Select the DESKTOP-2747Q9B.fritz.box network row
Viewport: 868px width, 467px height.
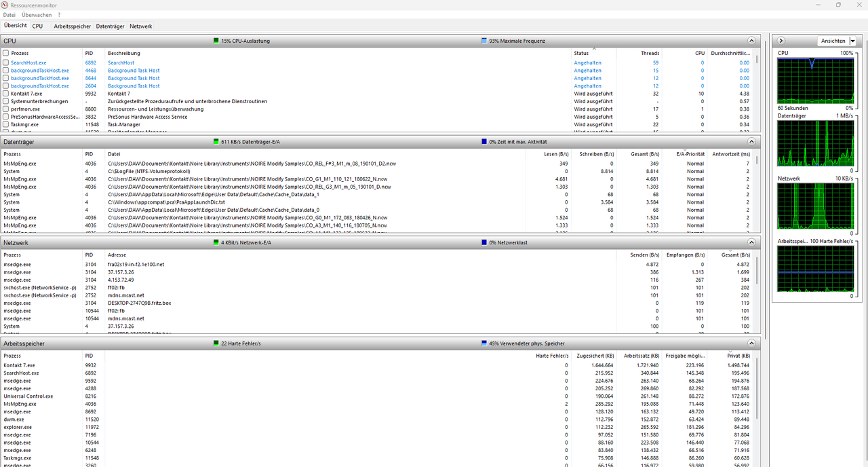tap(378, 303)
